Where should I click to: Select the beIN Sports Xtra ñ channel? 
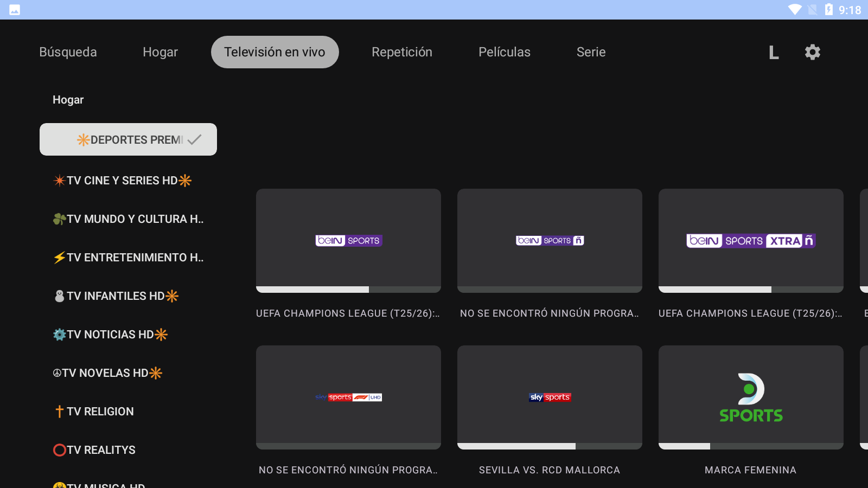pos(751,240)
